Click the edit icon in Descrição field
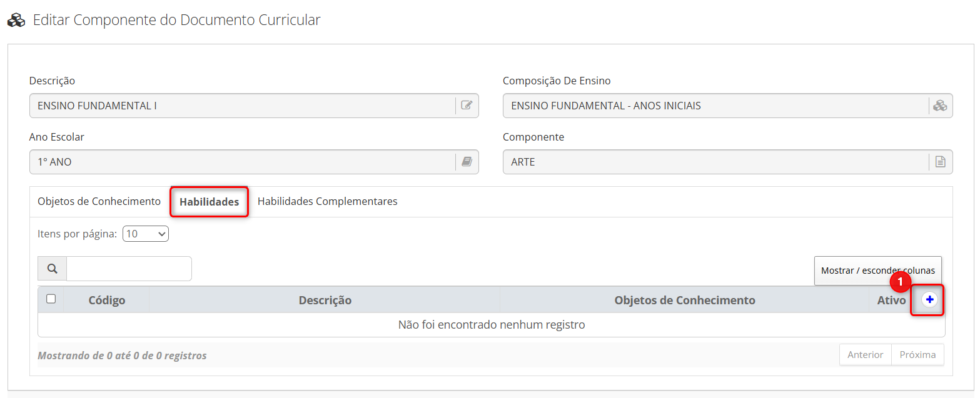980x398 pixels. 467,106
